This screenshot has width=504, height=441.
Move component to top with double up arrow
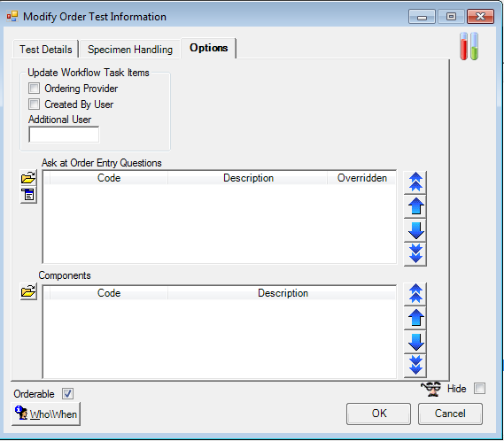click(415, 294)
